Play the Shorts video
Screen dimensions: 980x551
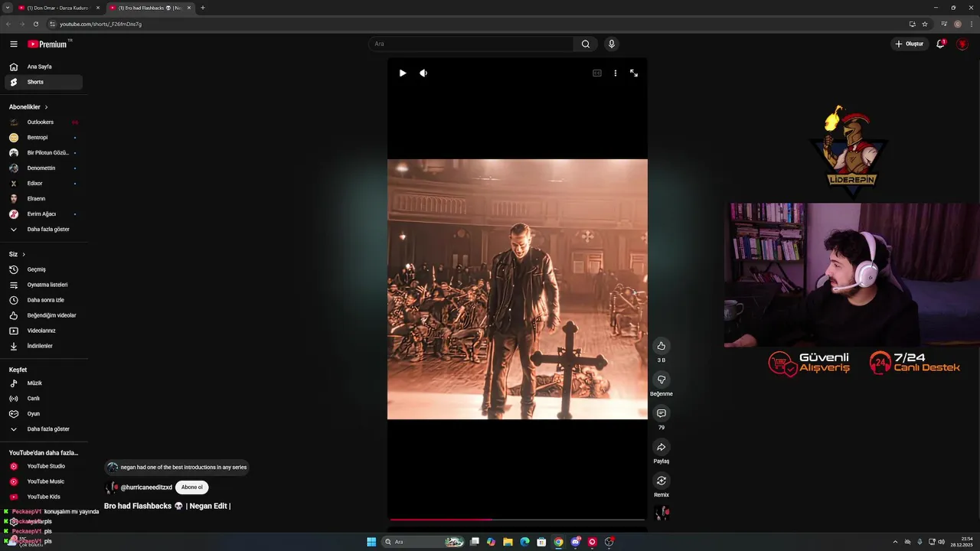(x=403, y=73)
